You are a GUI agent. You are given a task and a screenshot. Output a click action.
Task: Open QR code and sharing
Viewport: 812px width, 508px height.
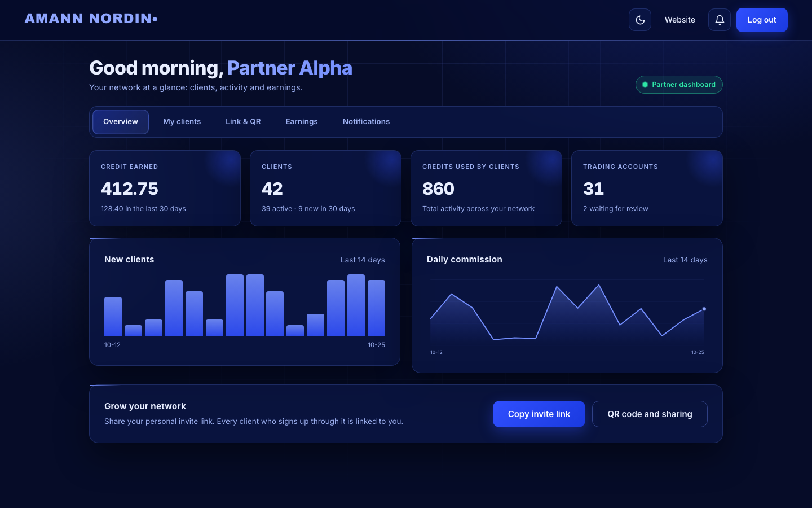[x=650, y=414]
